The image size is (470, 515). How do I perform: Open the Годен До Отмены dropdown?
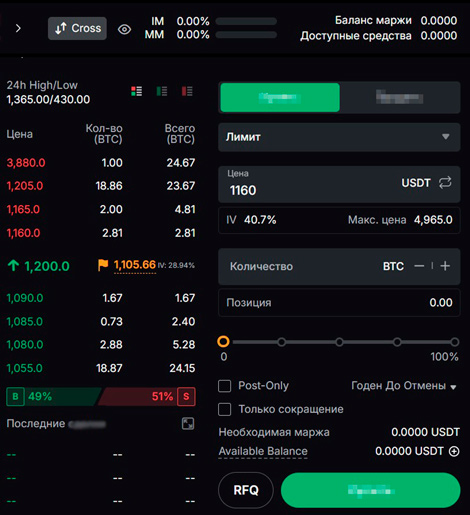[x=404, y=386]
